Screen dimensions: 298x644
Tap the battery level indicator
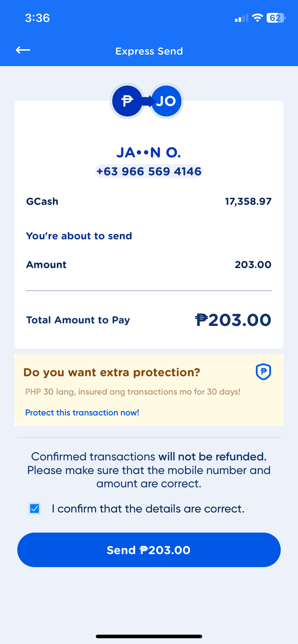[x=276, y=18]
